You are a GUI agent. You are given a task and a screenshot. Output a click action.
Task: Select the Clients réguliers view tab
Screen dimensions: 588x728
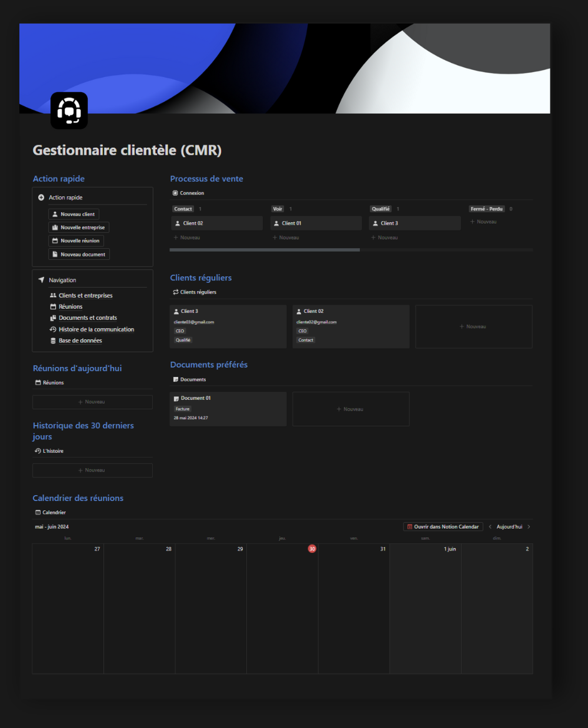(195, 292)
